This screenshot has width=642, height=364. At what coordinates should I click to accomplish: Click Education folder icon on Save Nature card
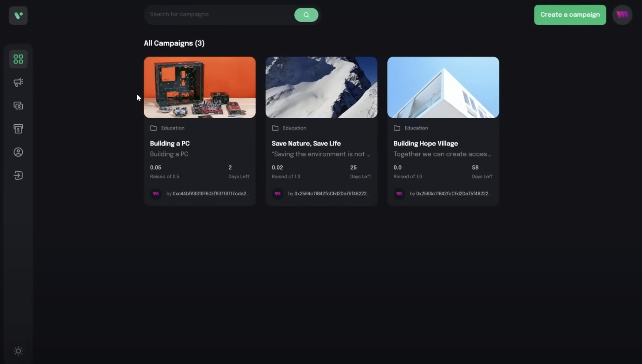pos(275,128)
